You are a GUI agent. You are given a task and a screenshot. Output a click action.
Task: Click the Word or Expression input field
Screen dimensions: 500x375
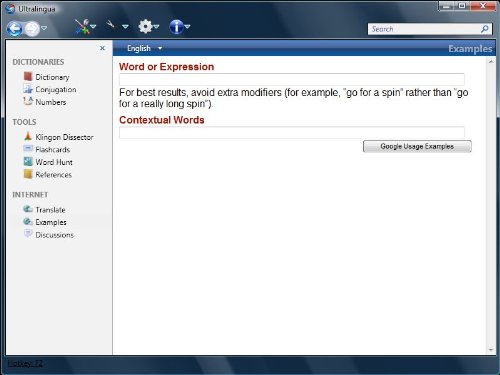pos(292,79)
